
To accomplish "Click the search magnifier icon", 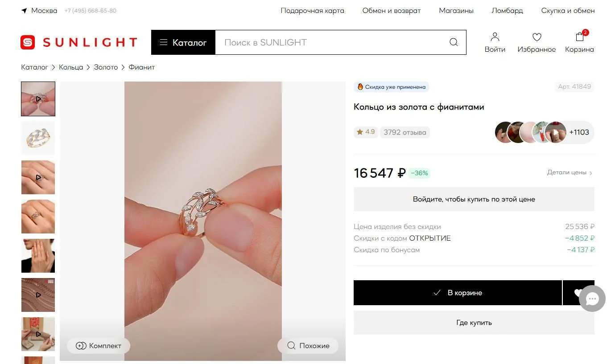I will (x=454, y=42).
